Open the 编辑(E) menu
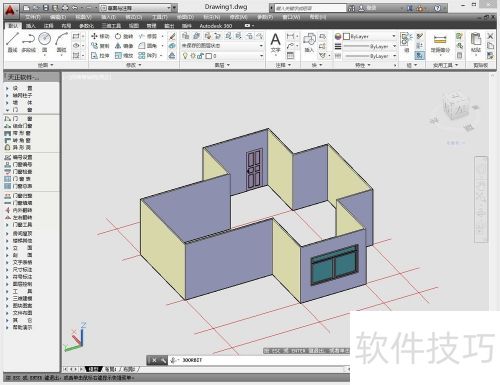The height and width of the screenshot is (385, 500). point(58,17)
